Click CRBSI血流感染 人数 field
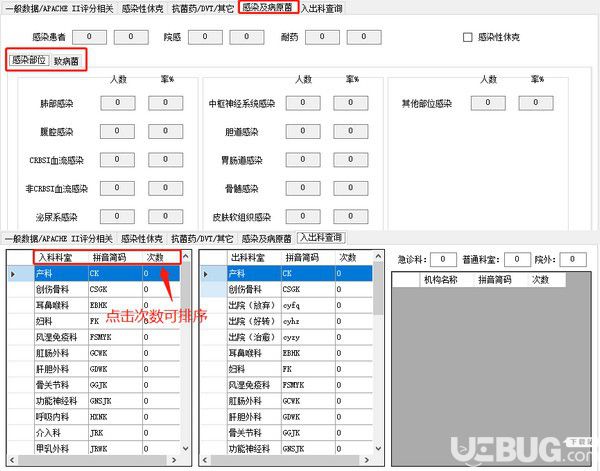Screen dimensions: 600x471 click(x=117, y=160)
